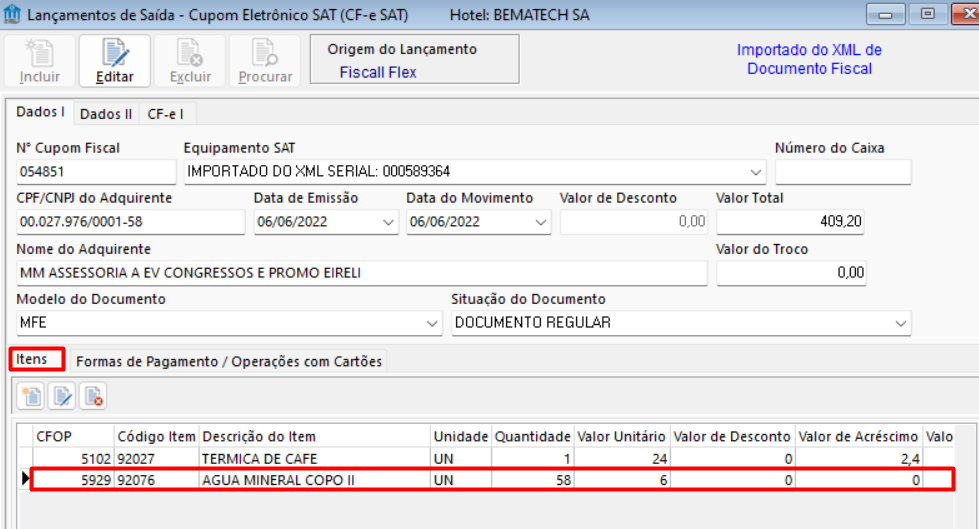This screenshot has width=979, height=529.
Task: Click CFOP cell 5929
Action: pos(74,480)
